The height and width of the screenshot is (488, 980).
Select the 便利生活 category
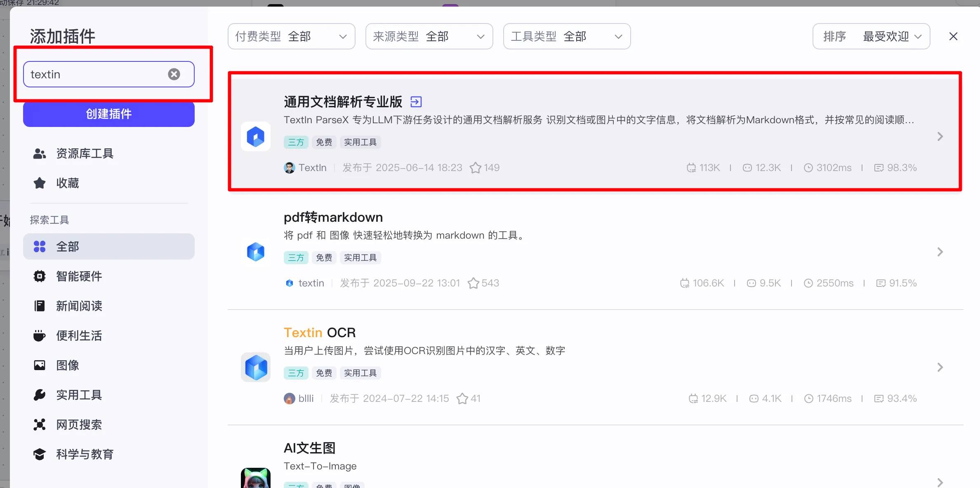click(x=109, y=335)
